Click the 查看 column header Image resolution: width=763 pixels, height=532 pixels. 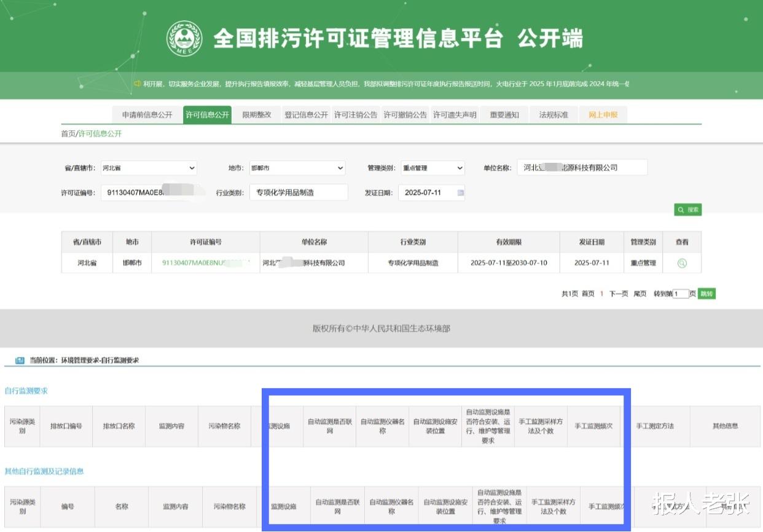click(682, 242)
